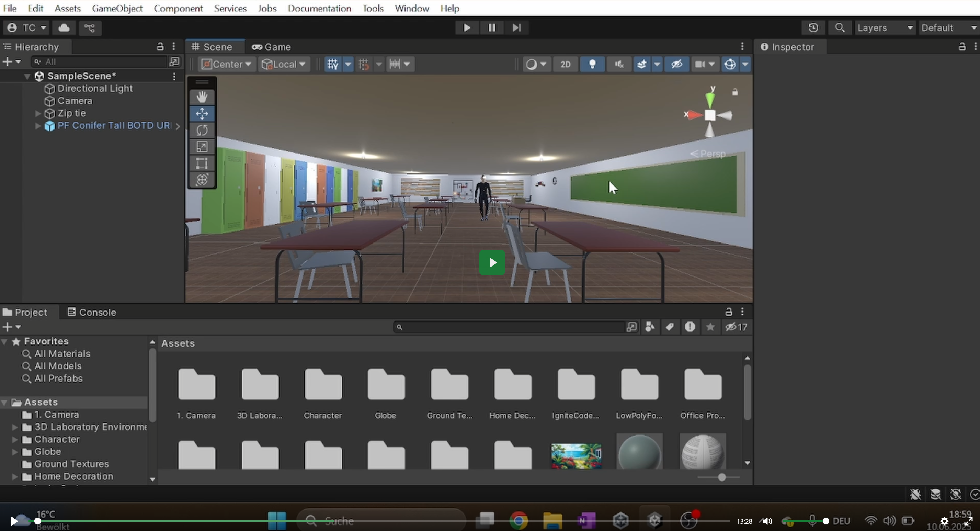The height and width of the screenshot is (531, 980).
Task: Toggle 2D view mode in the Scene view
Action: click(x=565, y=64)
